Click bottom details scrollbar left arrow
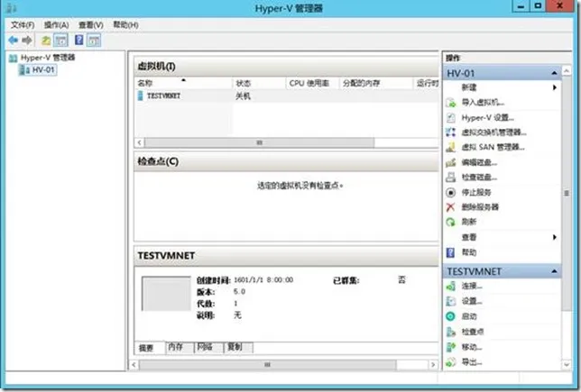This screenshot has width=581, height=392. pyautogui.click(x=134, y=365)
